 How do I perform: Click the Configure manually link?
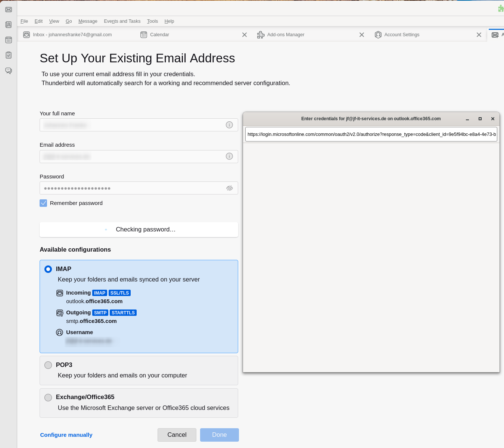pyautogui.click(x=66, y=435)
